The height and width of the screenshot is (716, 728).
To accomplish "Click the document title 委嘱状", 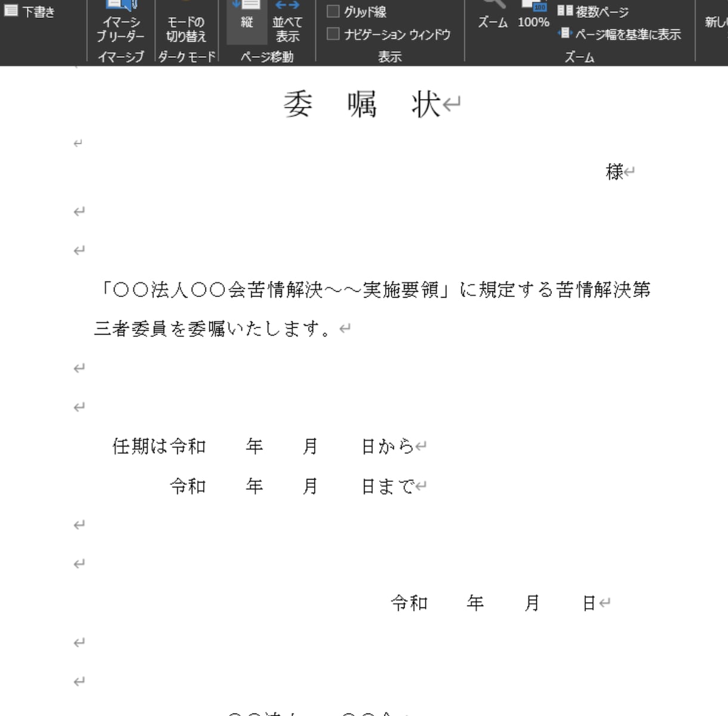I will (x=362, y=104).
